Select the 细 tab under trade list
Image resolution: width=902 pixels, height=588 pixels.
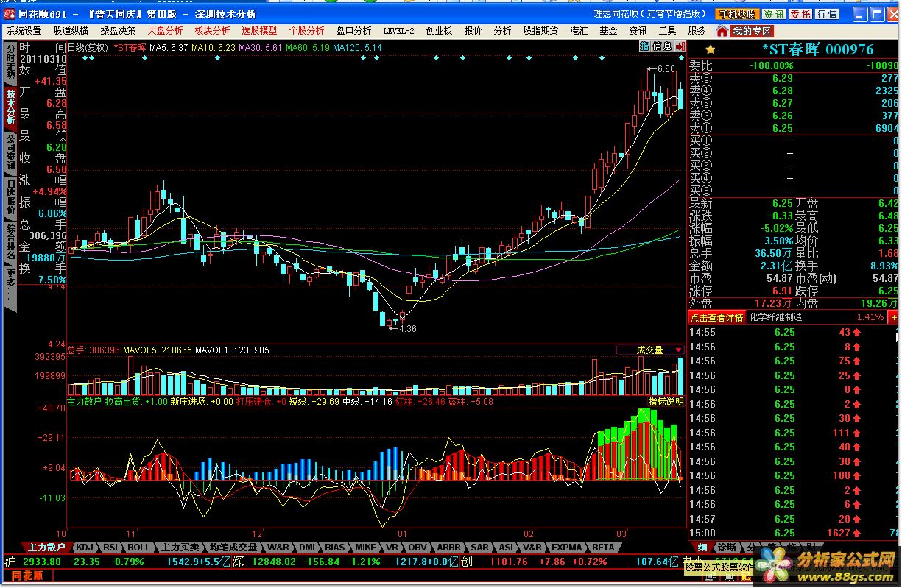pos(702,548)
